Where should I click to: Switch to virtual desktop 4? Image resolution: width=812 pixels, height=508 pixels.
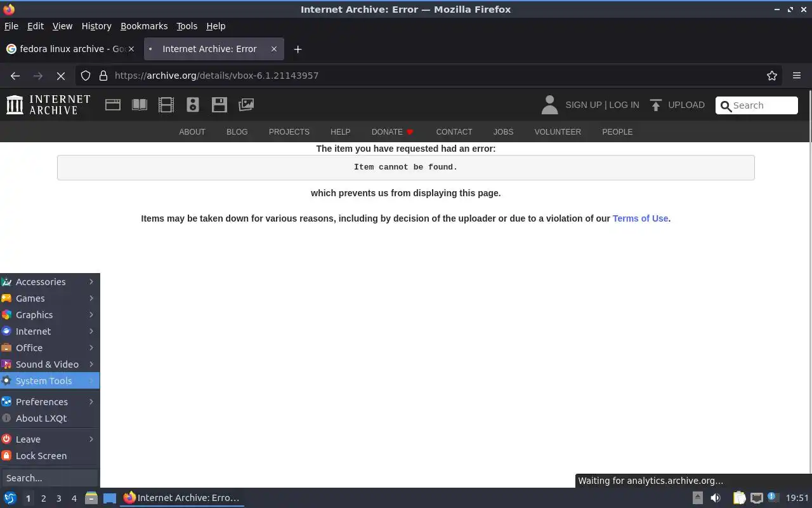(x=74, y=498)
